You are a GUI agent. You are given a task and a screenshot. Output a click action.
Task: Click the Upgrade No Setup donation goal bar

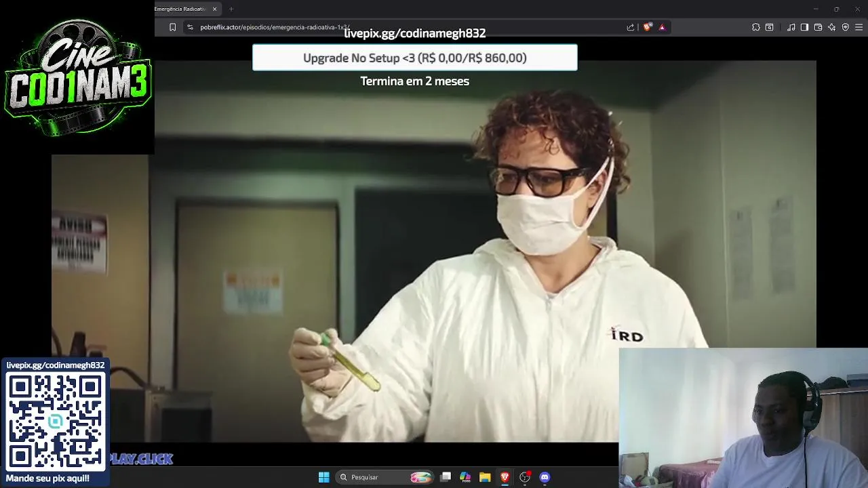pyautogui.click(x=414, y=58)
